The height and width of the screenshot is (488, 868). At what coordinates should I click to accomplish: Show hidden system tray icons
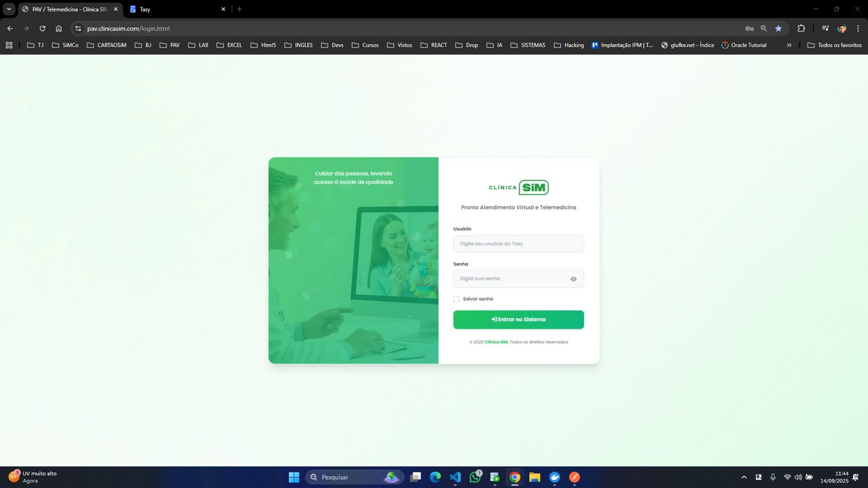744,477
